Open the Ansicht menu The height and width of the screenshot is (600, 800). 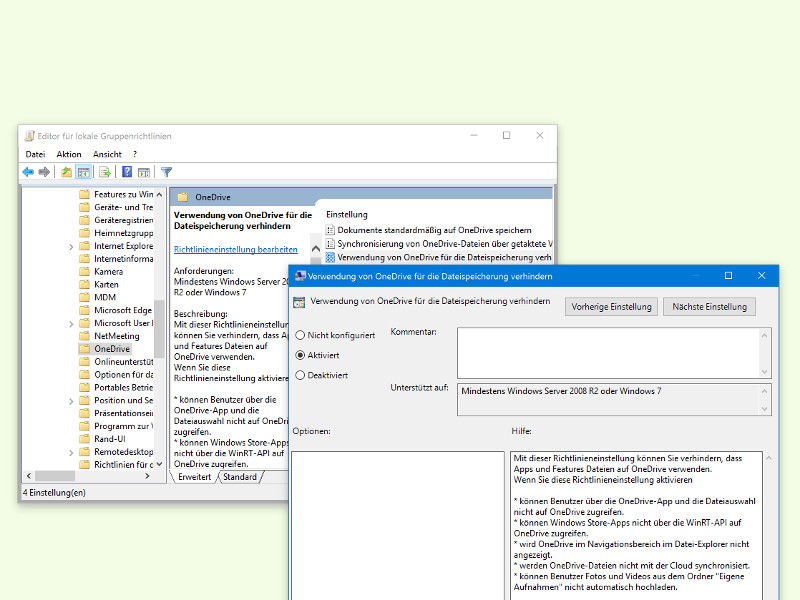click(x=107, y=154)
